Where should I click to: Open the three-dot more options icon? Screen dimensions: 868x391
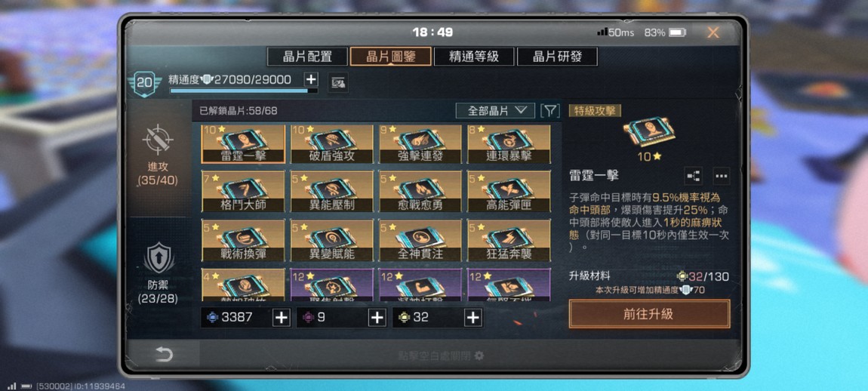(721, 176)
